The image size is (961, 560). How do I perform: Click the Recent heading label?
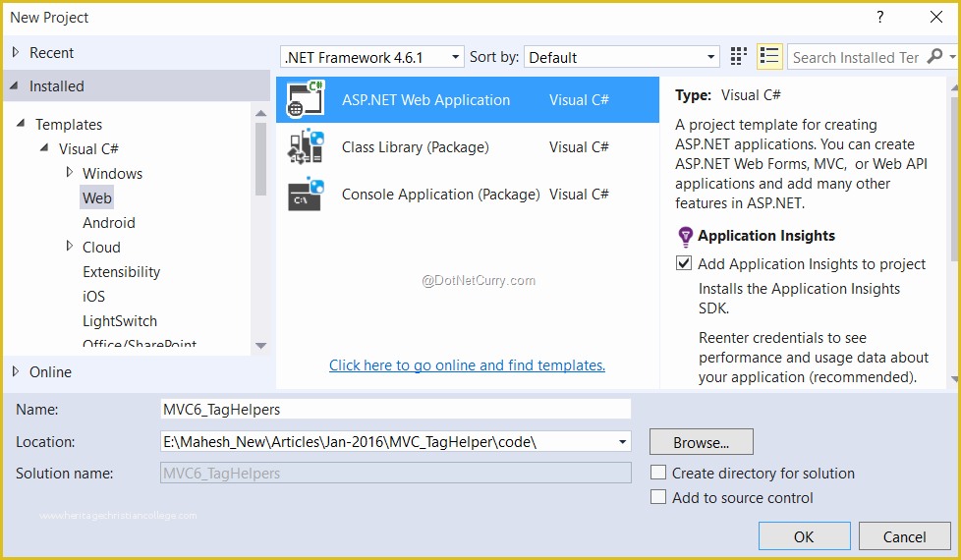tap(51, 53)
